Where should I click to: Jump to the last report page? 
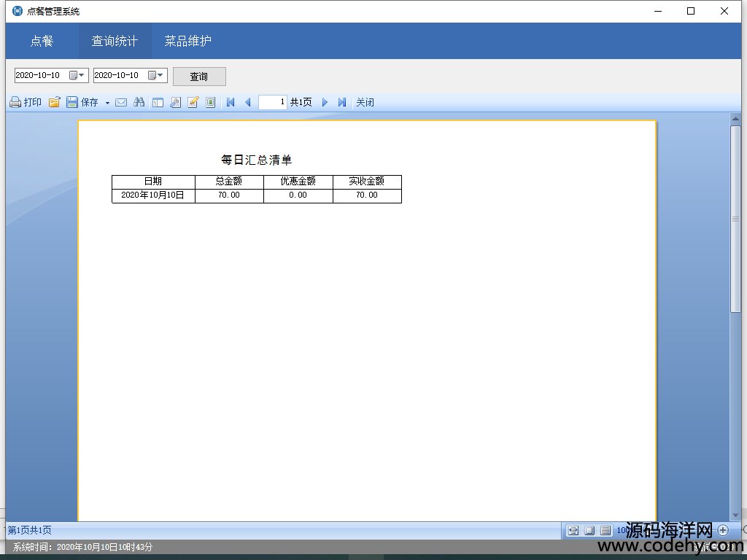(x=342, y=103)
